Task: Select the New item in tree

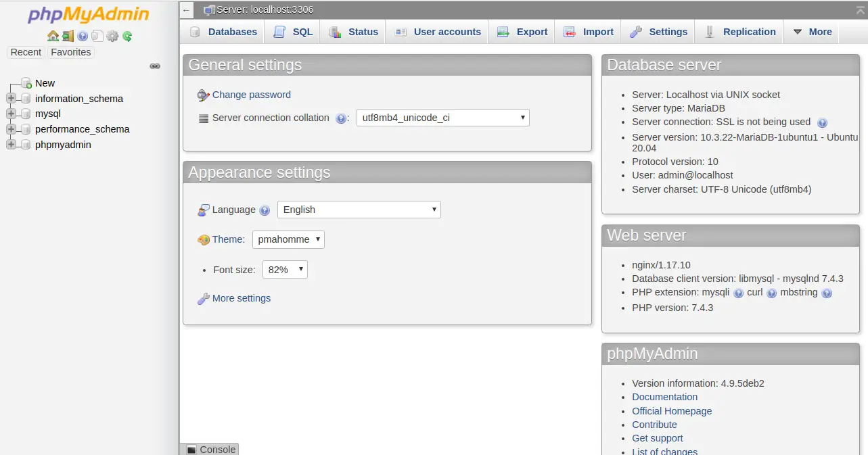Action: [45, 83]
